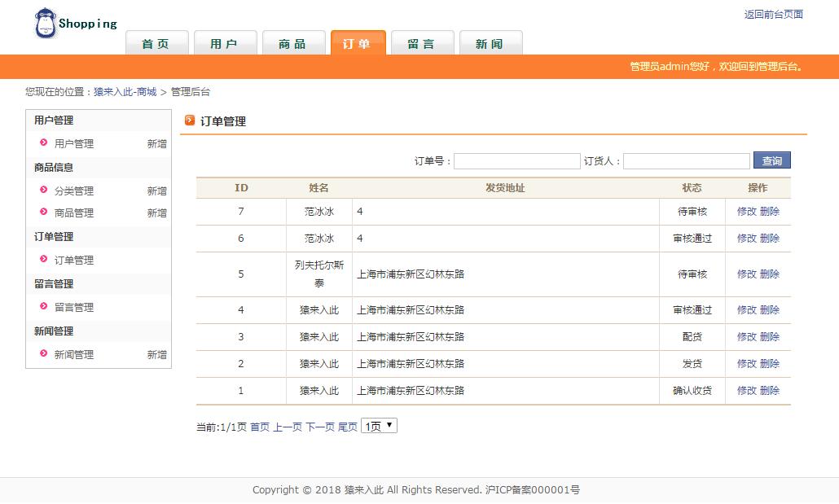Switch to the 留言 tab
Screen dimensions: 839x504
(x=422, y=45)
